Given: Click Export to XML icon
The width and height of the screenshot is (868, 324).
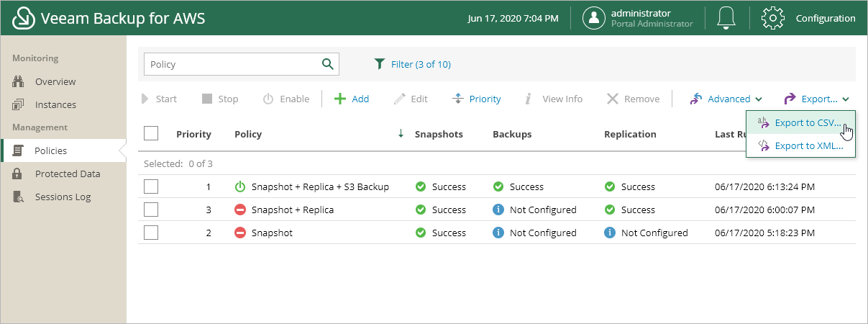Looking at the screenshot, I should (764, 145).
